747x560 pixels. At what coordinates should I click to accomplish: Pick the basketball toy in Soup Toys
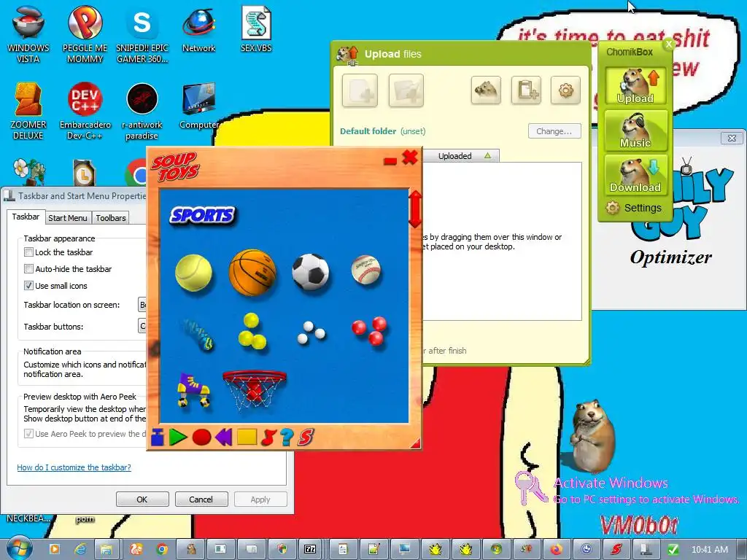point(252,273)
